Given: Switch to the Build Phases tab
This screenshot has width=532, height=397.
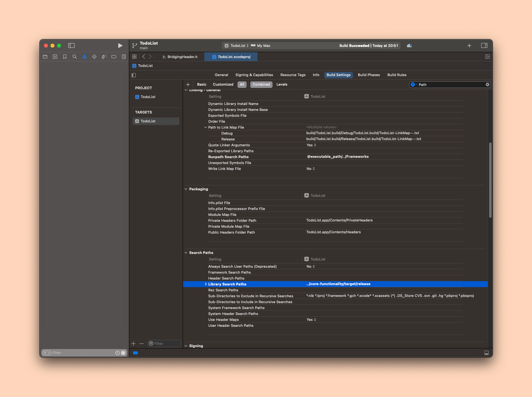Looking at the screenshot, I should (369, 75).
